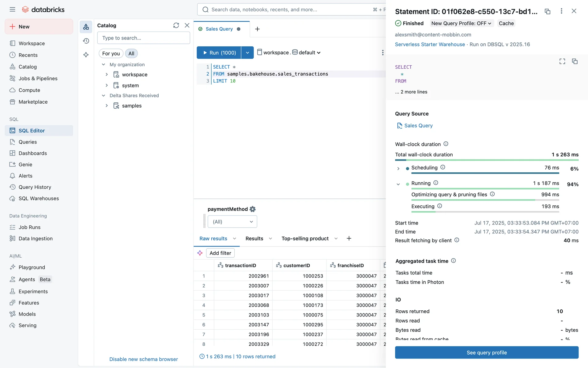Open the query history icon in the side strip
Viewport: 588px width, 368px height.
click(86, 41)
